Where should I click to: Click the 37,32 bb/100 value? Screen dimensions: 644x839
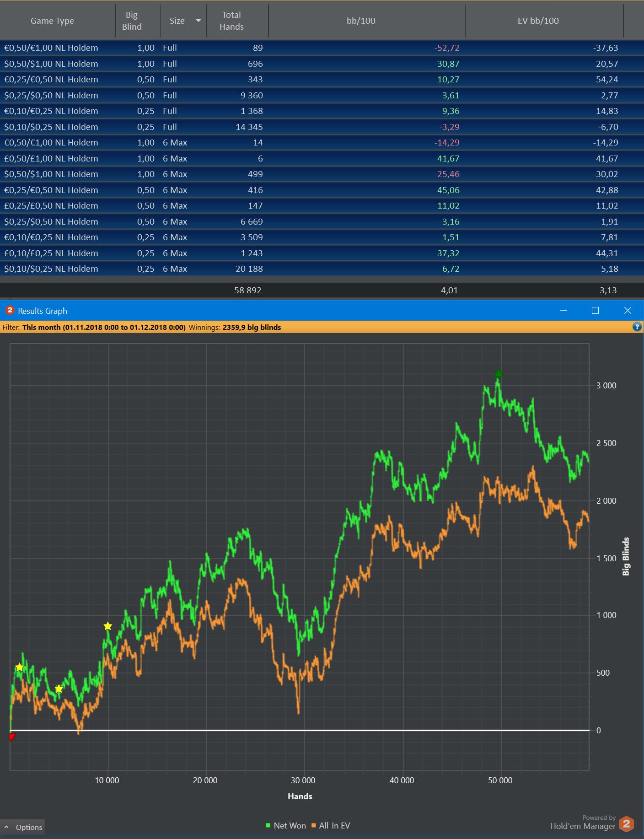448,253
